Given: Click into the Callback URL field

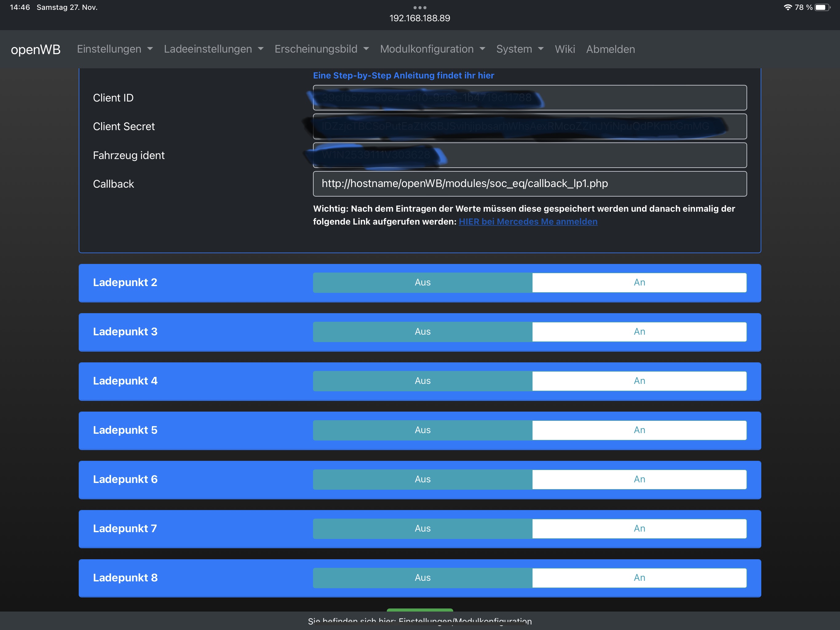Looking at the screenshot, I should (529, 184).
